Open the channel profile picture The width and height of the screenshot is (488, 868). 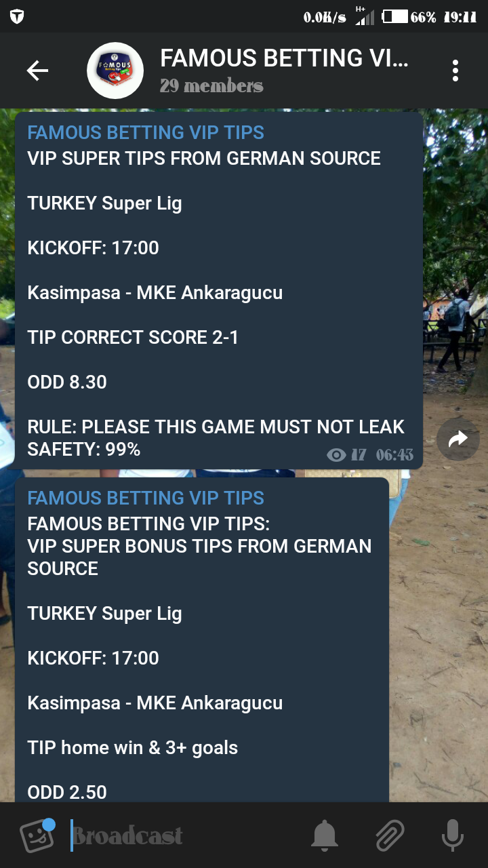coord(115,71)
